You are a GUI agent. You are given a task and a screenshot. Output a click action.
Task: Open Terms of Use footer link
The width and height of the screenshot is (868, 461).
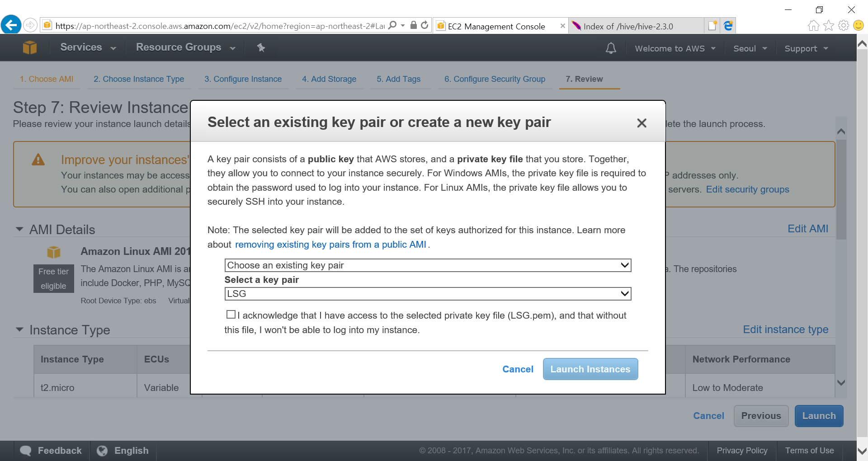click(x=809, y=451)
